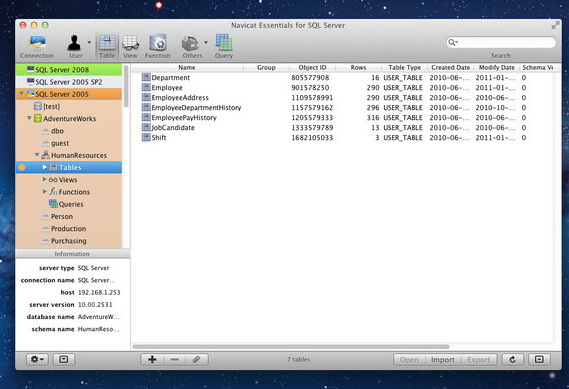The image size is (569, 389).
Task: Toggle the bottom-right pane button
Action: tap(539, 359)
